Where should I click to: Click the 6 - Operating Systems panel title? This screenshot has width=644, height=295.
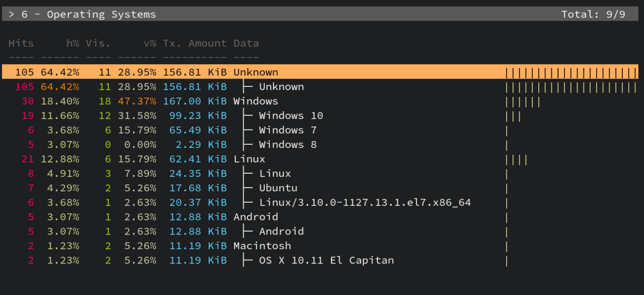tap(89, 14)
